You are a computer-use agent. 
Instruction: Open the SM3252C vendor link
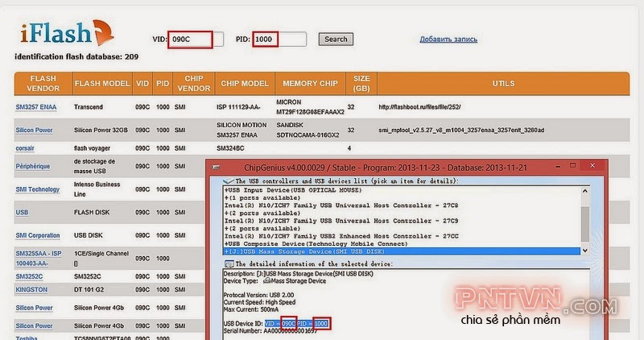(29, 276)
